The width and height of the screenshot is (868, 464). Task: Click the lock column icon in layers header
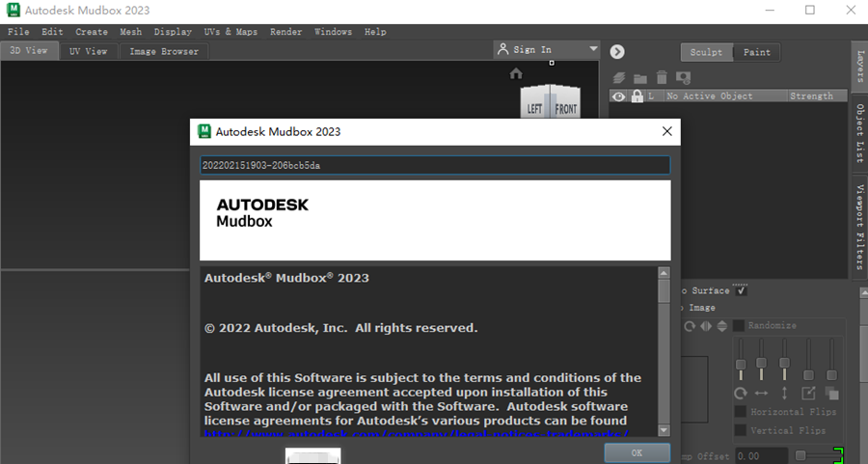point(637,96)
